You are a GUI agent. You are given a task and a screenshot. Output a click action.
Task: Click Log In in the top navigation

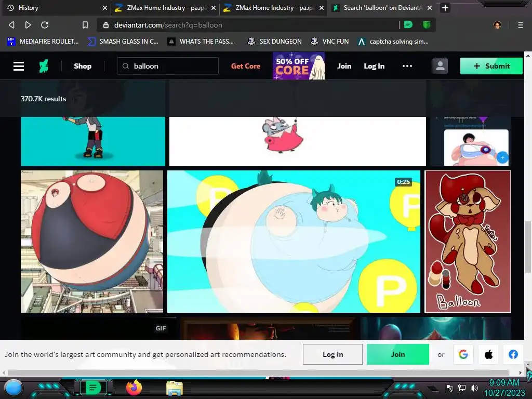374,66
